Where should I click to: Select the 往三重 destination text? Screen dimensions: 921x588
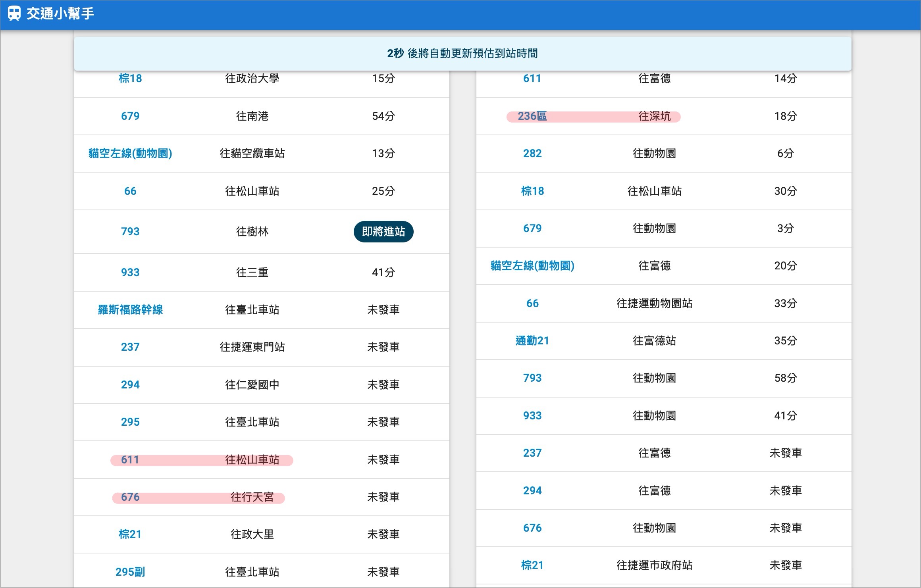tap(252, 273)
